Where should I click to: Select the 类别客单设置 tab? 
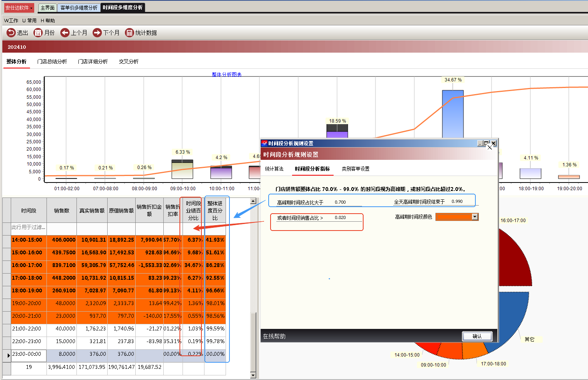point(355,169)
